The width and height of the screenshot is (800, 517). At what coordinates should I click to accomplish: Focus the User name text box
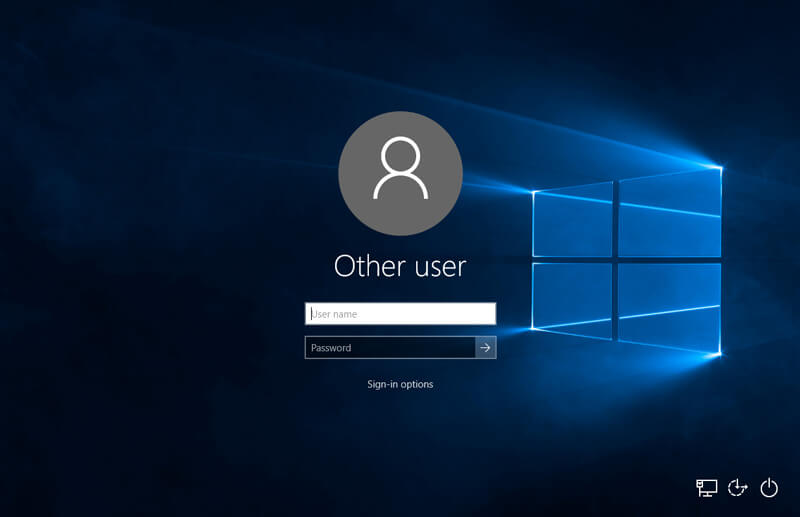pyautogui.click(x=400, y=314)
